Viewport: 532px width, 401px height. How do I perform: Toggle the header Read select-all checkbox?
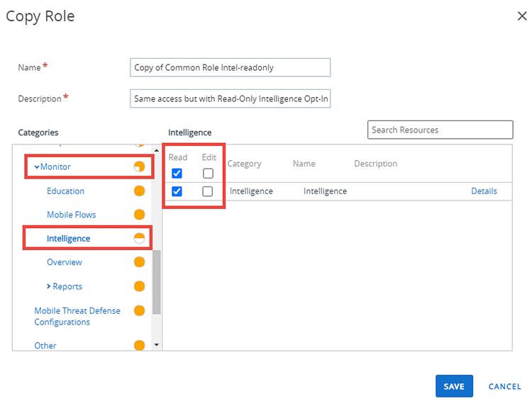click(x=177, y=174)
